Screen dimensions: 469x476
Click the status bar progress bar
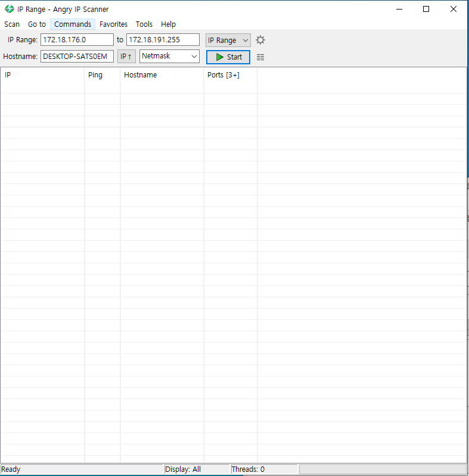tap(383, 469)
